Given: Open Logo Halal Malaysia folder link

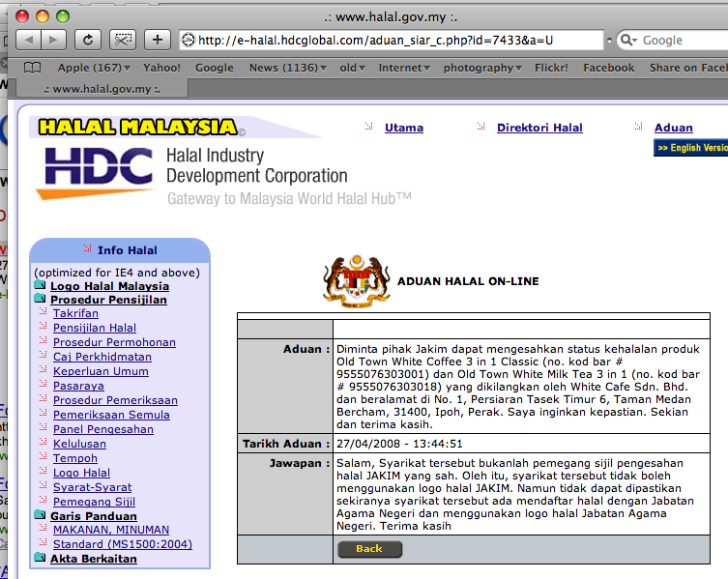Looking at the screenshot, I should click(x=109, y=286).
